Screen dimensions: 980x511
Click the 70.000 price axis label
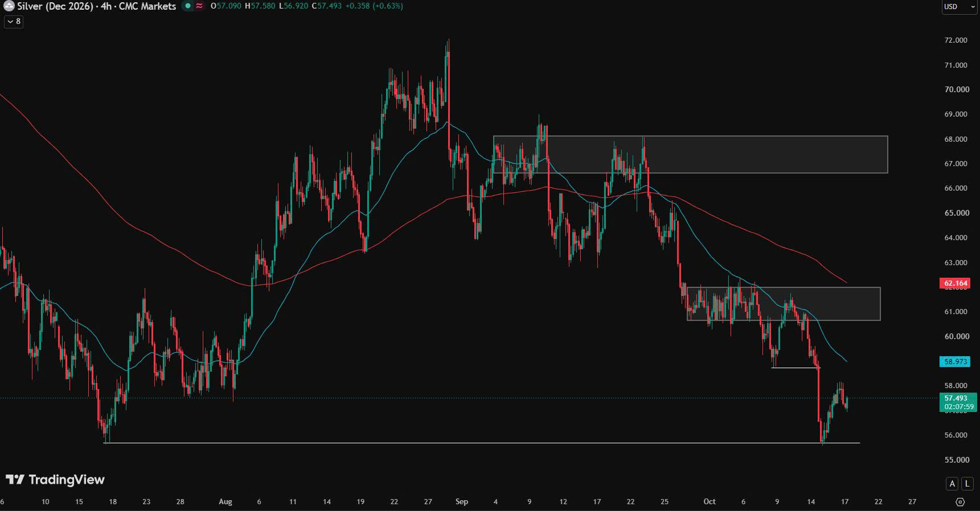[x=956, y=89]
